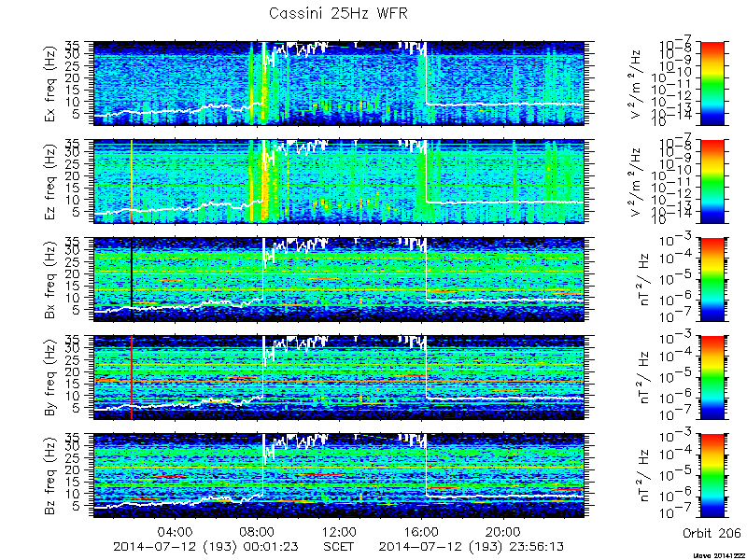The width and height of the screenshot is (747, 560).
Task: Click the red vertical line in Ez panel
Action: click(132, 182)
